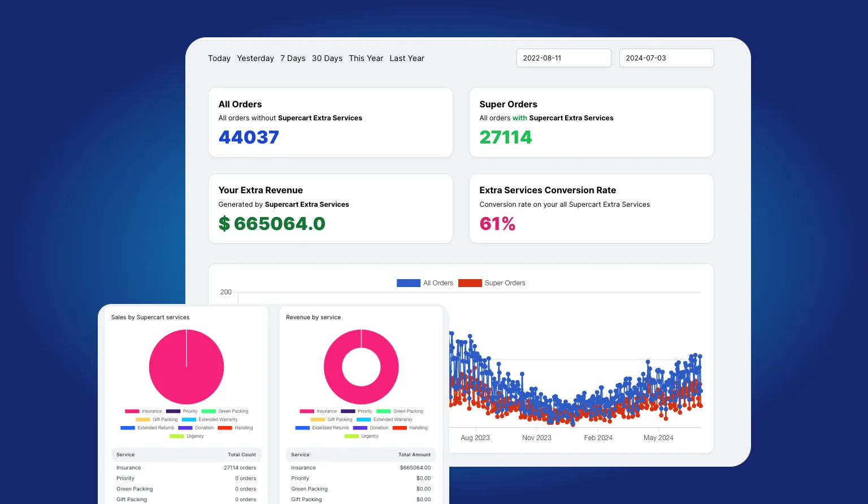This screenshot has width=868, height=504.
Task: Click the Super Orders card title
Action: (508, 105)
